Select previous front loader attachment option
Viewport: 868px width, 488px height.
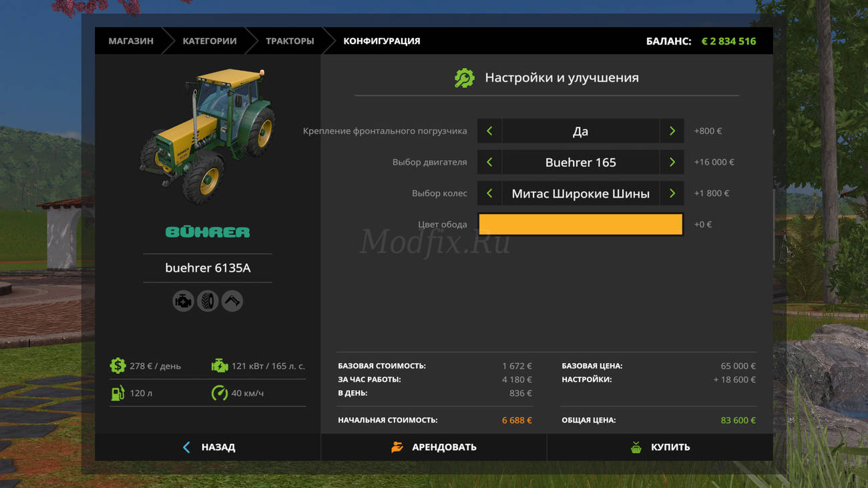pos(489,131)
